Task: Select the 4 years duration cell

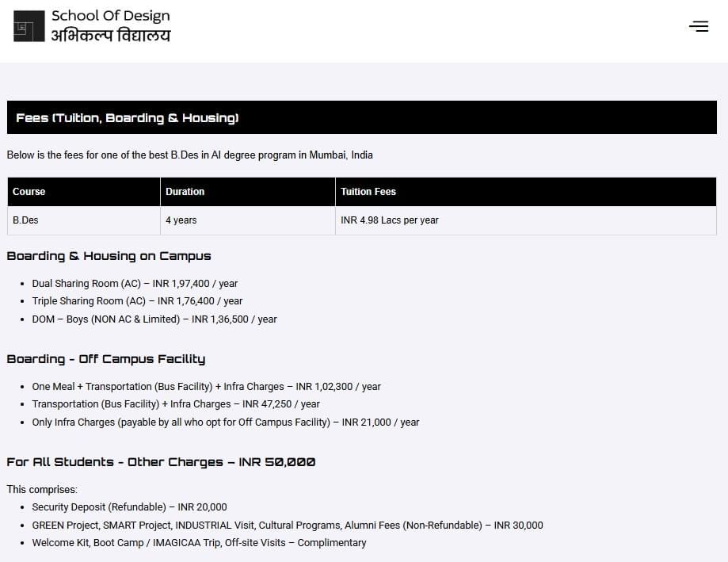Action: pos(181,220)
